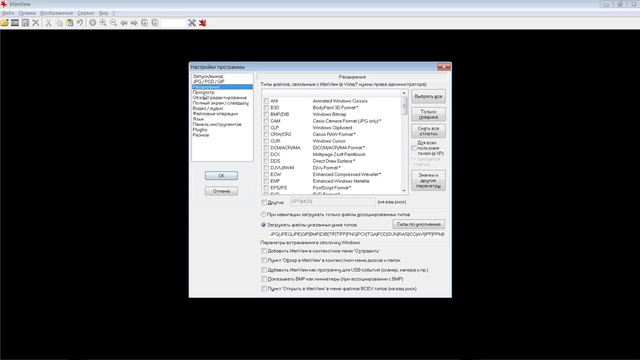Click the file types list scroll-up arrow
This screenshot has height=360, width=640.
404,93
